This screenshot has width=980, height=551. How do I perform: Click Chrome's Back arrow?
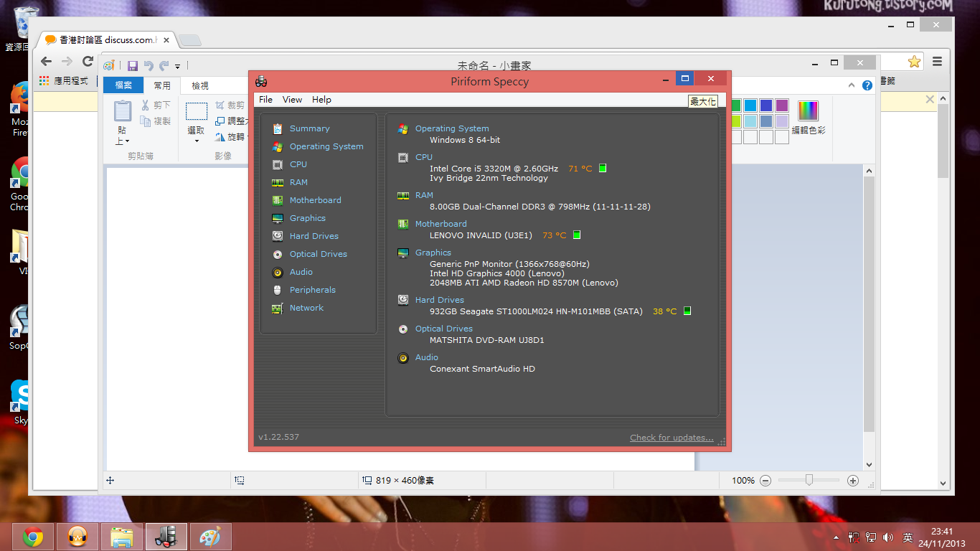pos(47,62)
